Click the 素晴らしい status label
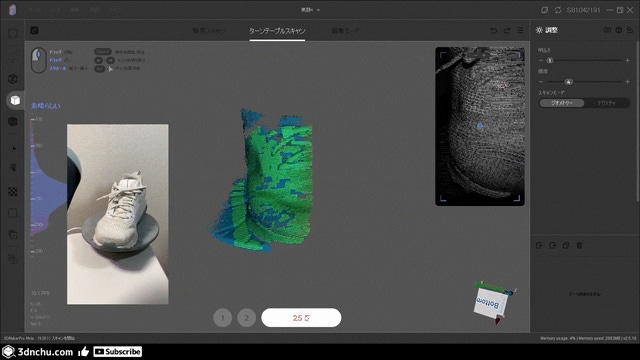Viewport: 640px width, 360px height. tap(46, 106)
